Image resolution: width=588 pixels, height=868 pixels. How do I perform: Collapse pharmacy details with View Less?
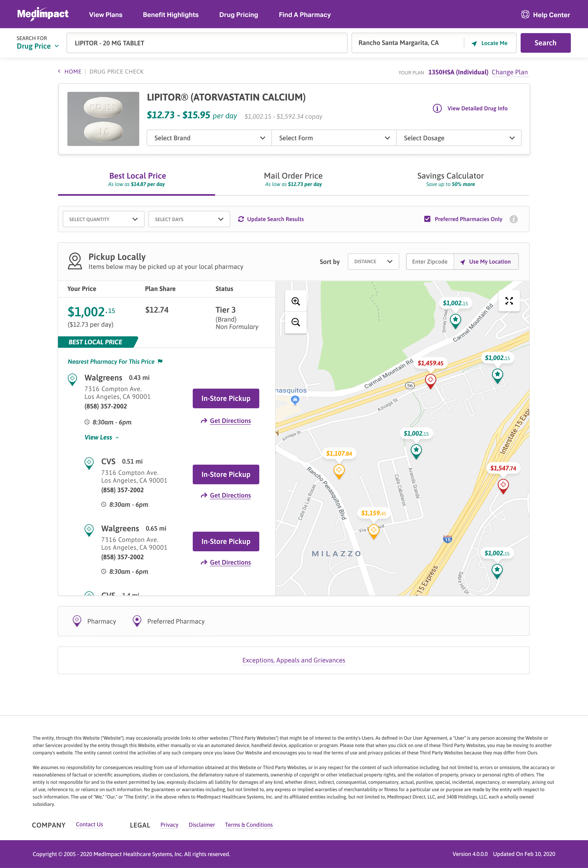click(x=102, y=437)
